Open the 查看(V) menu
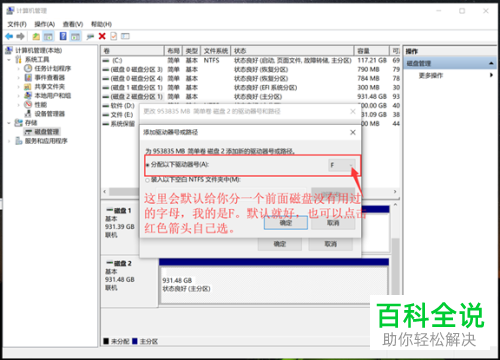Screen dimensions: 500x360 point(73,24)
